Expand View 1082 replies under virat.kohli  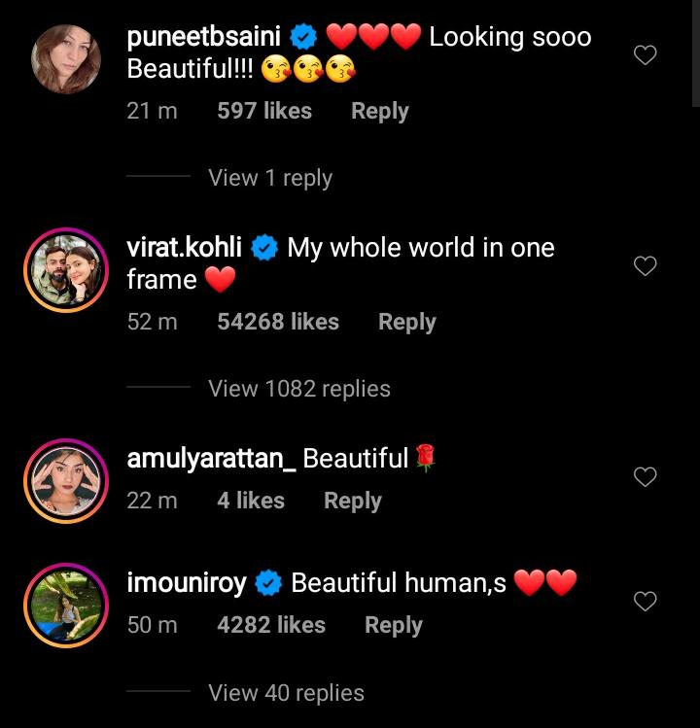pos(299,389)
